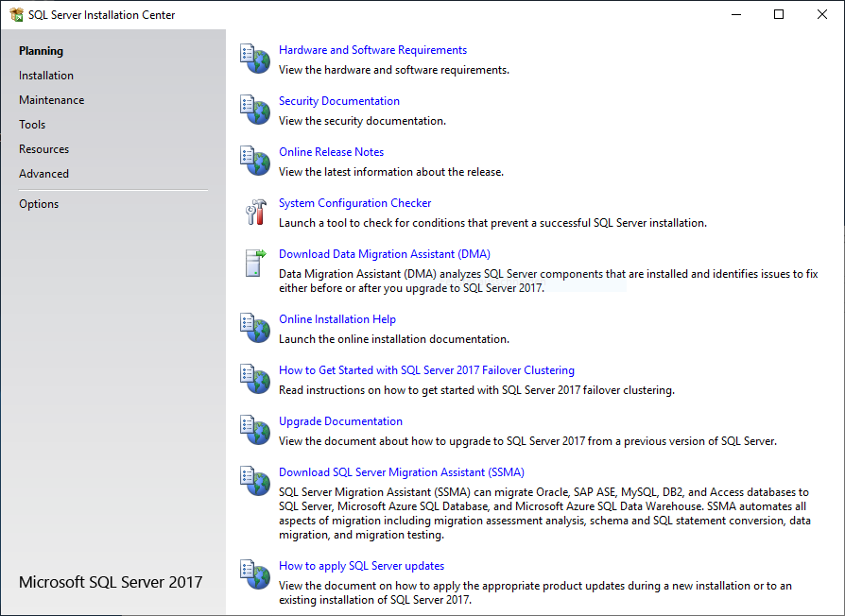Click the Failover Clustering getting started icon
845x616 pixels.
click(255, 379)
